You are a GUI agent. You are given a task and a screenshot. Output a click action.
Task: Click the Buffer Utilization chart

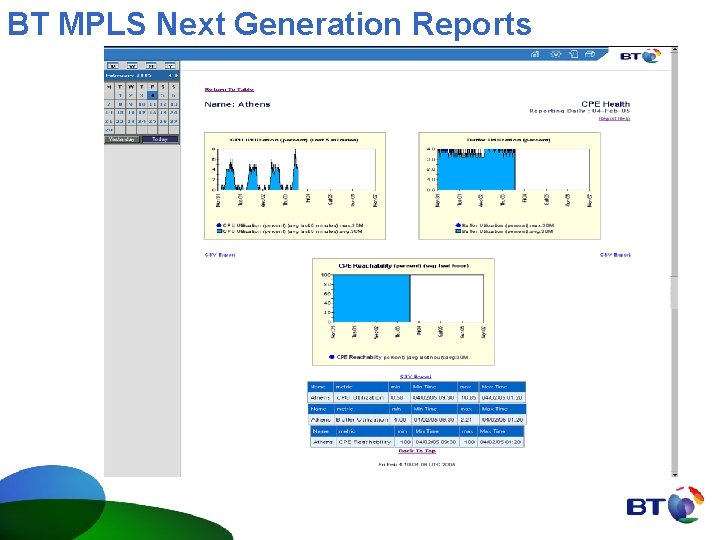(509, 186)
